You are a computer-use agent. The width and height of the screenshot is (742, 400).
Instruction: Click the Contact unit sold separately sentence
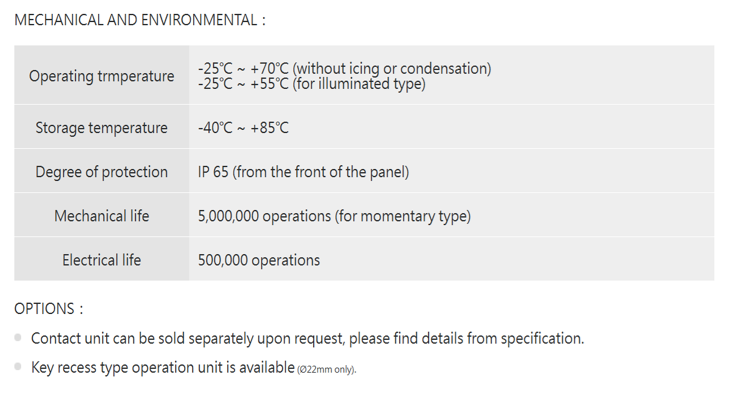[x=307, y=338]
